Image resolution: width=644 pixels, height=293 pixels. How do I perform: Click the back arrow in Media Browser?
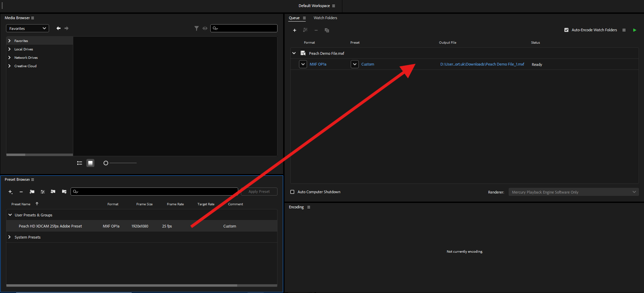click(x=58, y=29)
